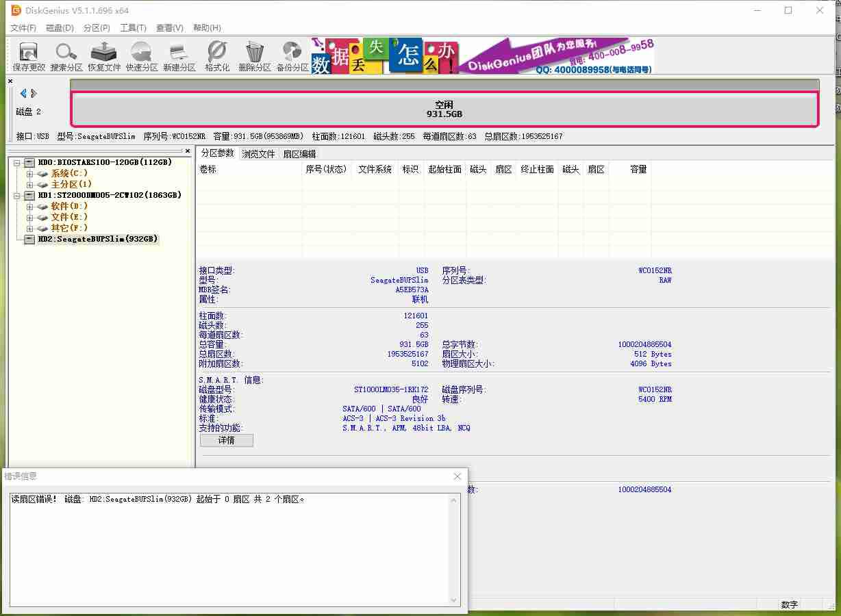841x616 pixels.
Task: Click the 起始柱面 column header
Action: click(445, 169)
